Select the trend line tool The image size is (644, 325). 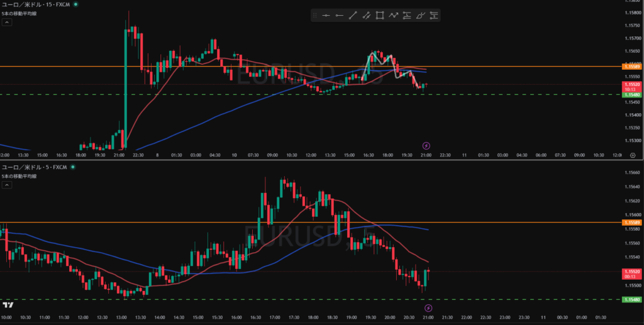[353, 16]
